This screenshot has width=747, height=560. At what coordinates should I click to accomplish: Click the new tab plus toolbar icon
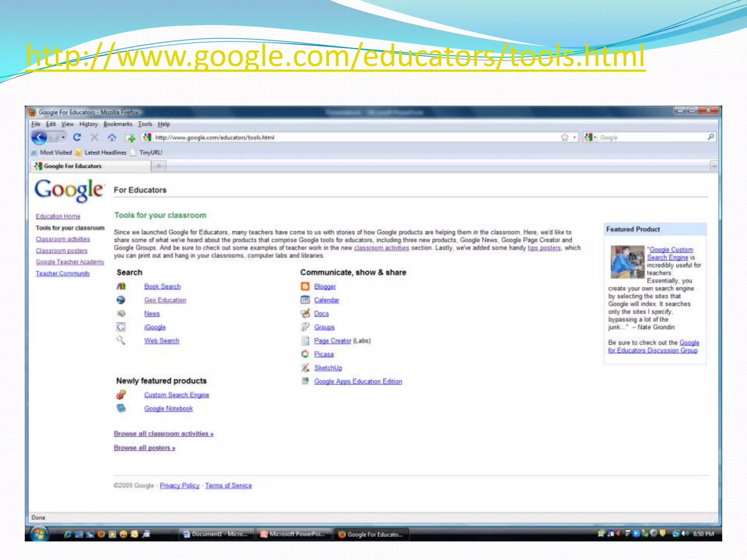pos(130,138)
